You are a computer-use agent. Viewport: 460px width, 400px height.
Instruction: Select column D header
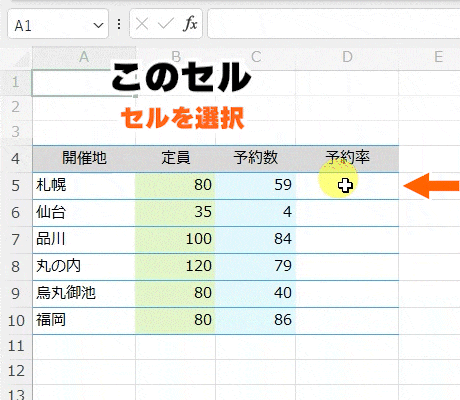pos(347,57)
